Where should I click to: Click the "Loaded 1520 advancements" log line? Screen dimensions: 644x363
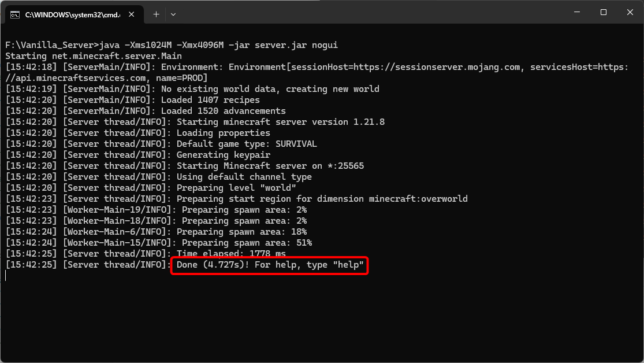pyautogui.click(x=223, y=111)
